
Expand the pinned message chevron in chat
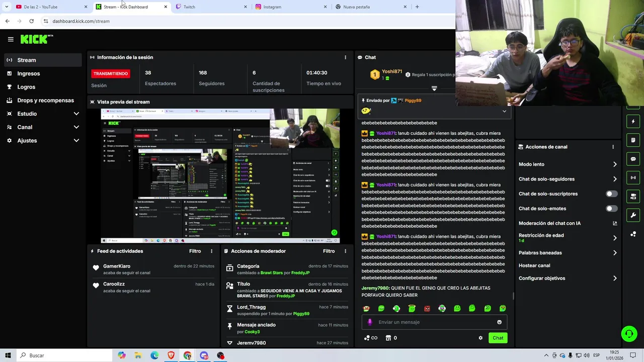click(x=504, y=111)
